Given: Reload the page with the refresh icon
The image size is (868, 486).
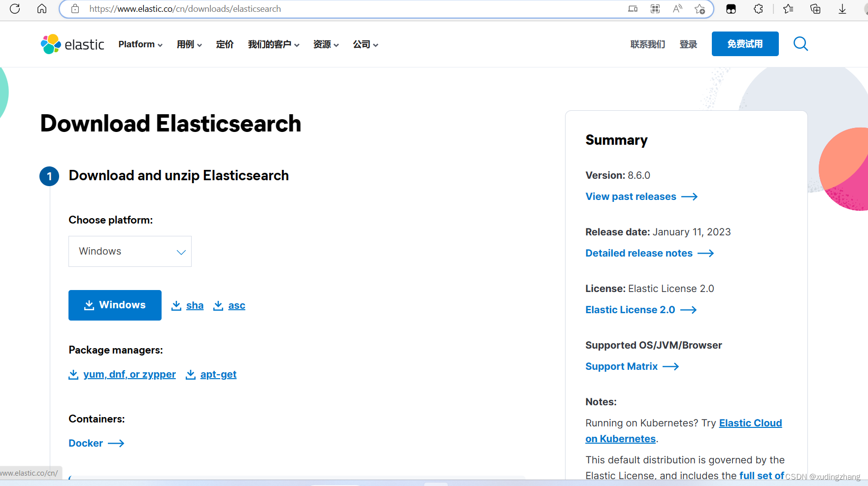Looking at the screenshot, I should 15,8.
